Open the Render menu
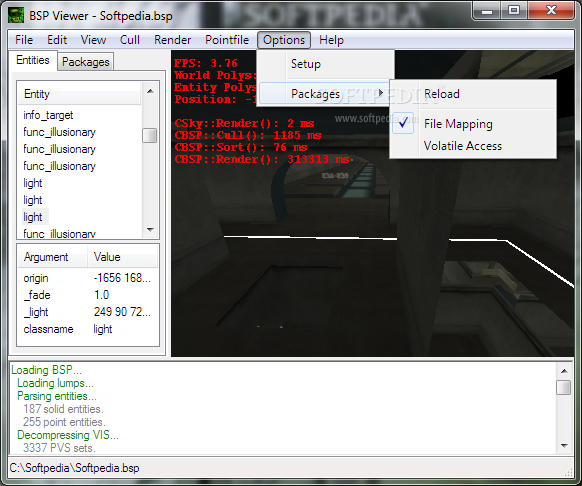This screenshot has width=582, height=486. 173,40
